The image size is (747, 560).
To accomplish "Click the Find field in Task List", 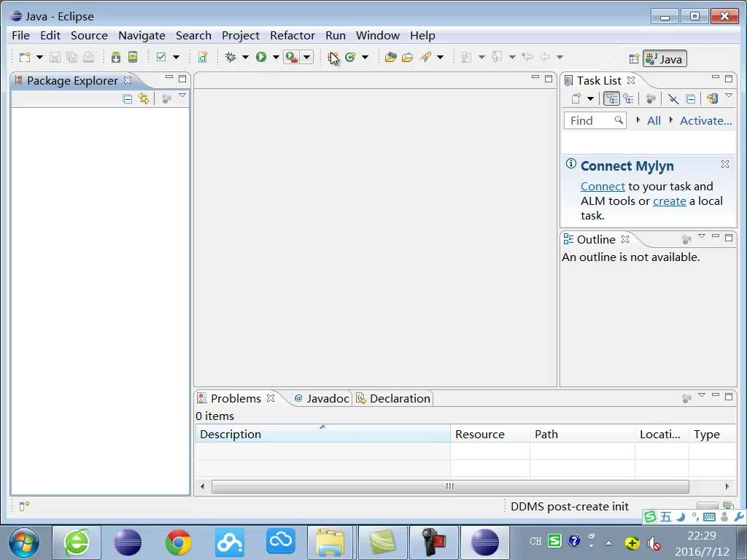I will pyautogui.click(x=589, y=120).
